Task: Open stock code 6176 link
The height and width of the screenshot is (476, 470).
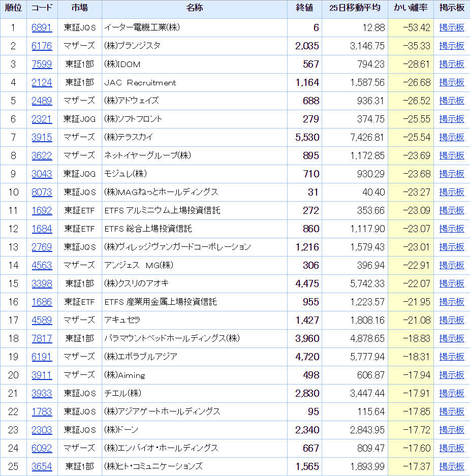Action: (x=42, y=46)
